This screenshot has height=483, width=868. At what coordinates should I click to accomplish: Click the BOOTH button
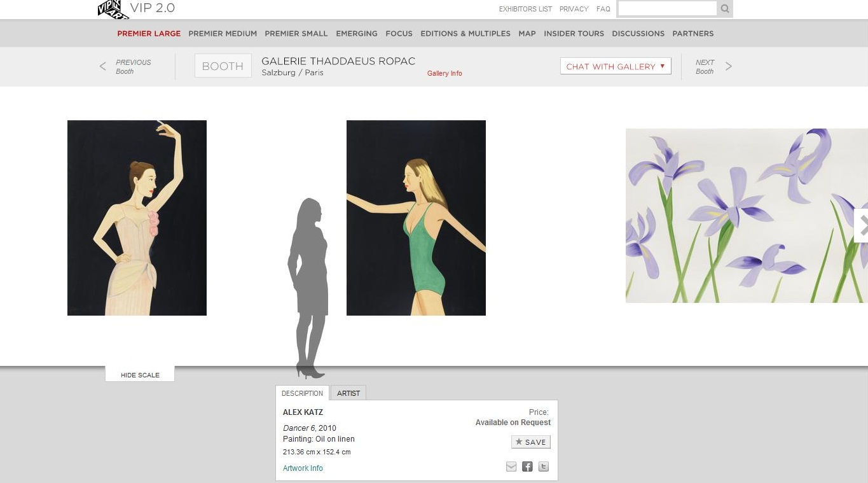click(223, 66)
